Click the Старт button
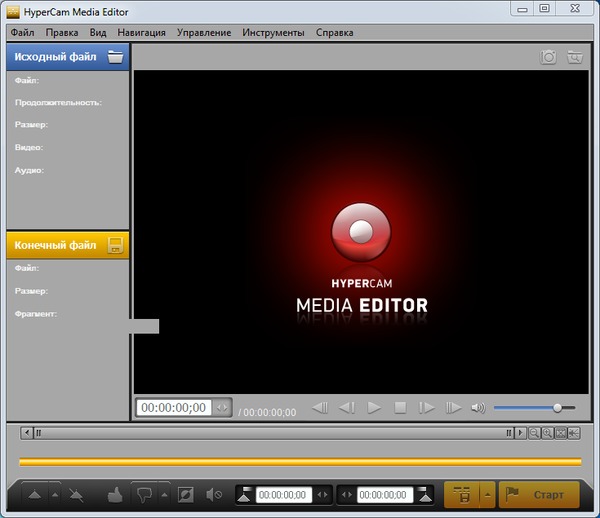 pyautogui.click(x=539, y=494)
